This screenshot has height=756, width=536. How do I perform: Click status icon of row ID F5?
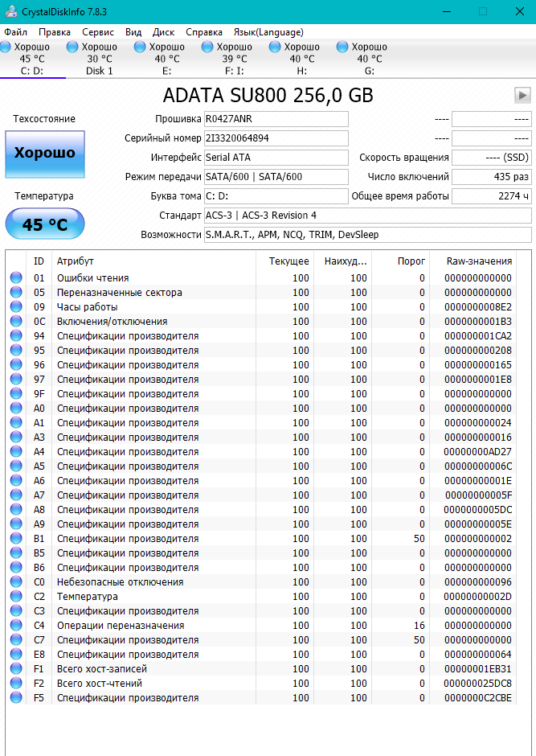tap(16, 697)
